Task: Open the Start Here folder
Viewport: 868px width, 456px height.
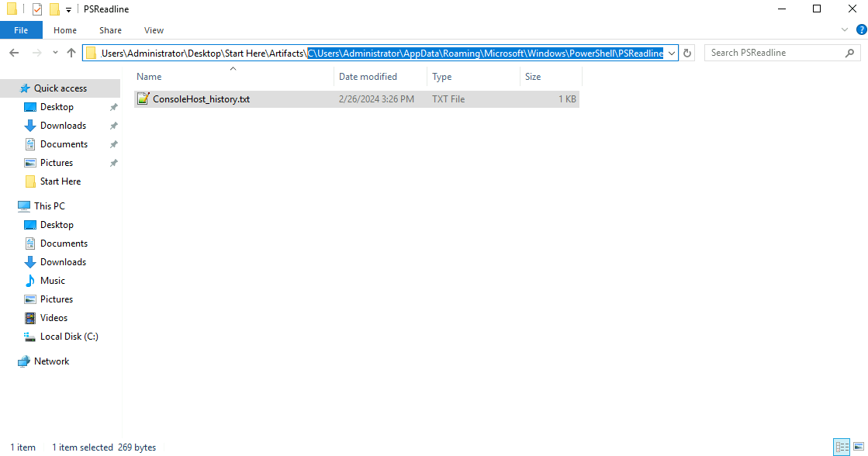Action: tap(61, 181)
